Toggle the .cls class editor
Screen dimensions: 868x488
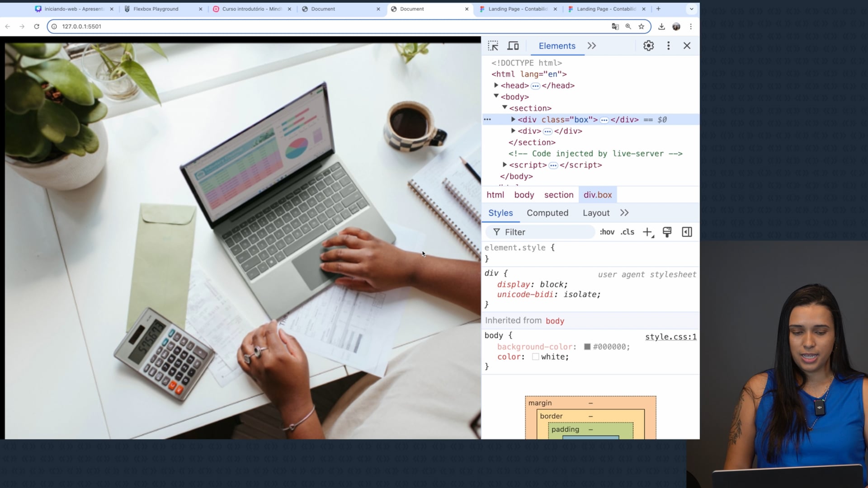click(x=627, y=232)
